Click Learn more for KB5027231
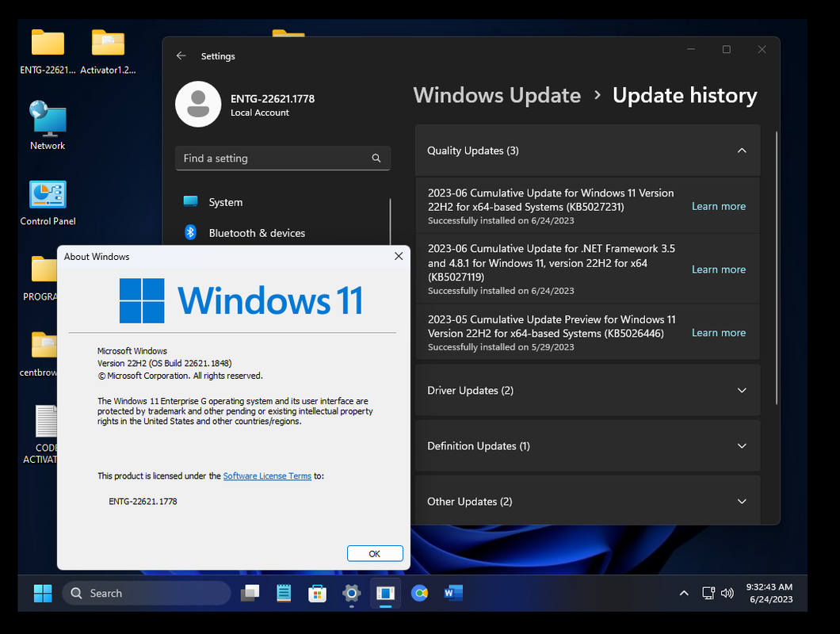This screenshot has width=840, height=634. [x=719, y=206]
